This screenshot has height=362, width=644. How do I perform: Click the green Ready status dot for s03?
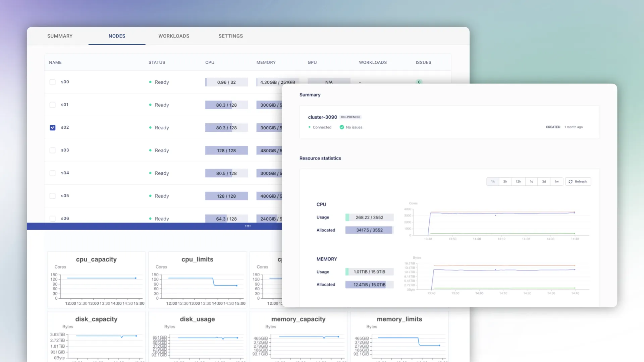point(150,150)
